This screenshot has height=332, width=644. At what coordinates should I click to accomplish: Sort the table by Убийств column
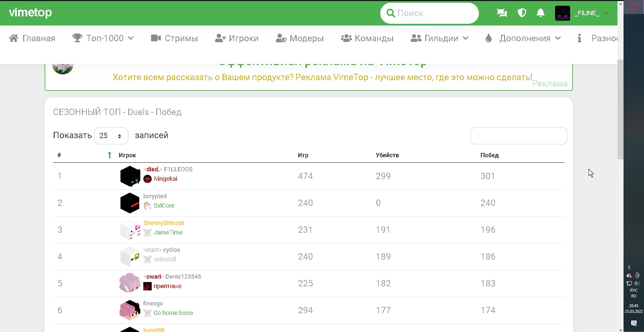pos(387,155)
